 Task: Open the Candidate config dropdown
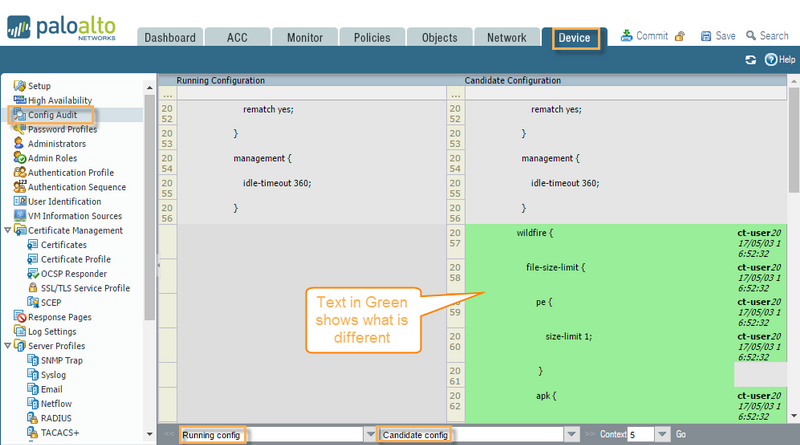[571, 434]
